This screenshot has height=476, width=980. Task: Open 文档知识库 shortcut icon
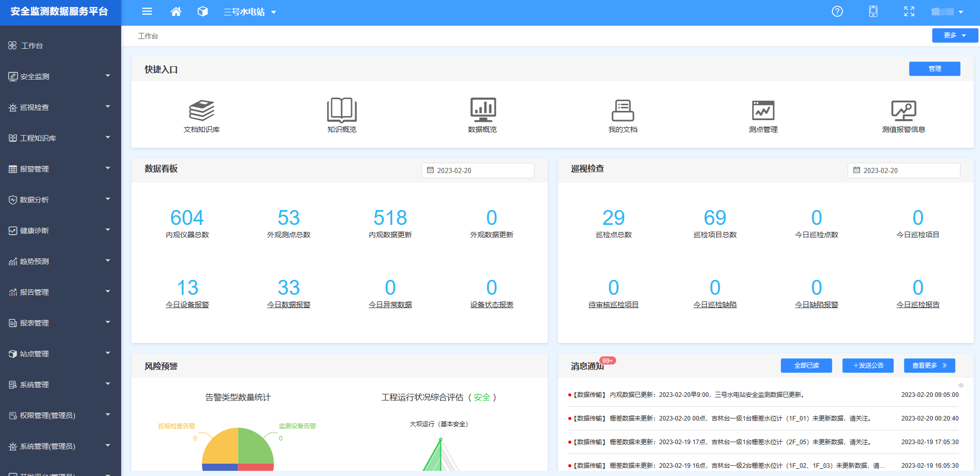coord(202,110)
